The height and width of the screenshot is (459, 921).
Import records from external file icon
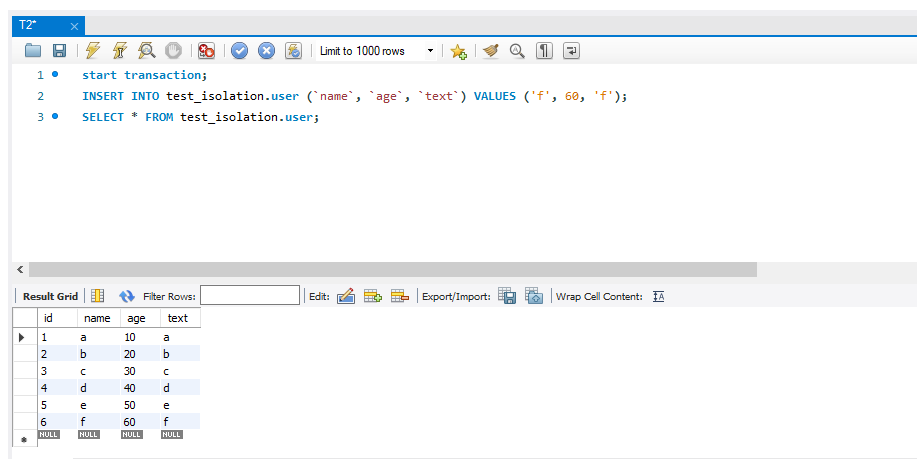click(534, 296)
